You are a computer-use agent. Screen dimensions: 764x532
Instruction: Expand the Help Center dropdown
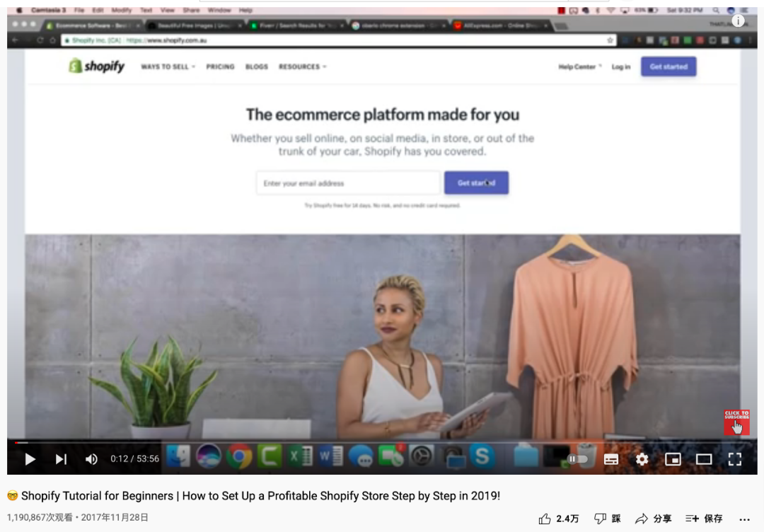[x=580, y=66]
